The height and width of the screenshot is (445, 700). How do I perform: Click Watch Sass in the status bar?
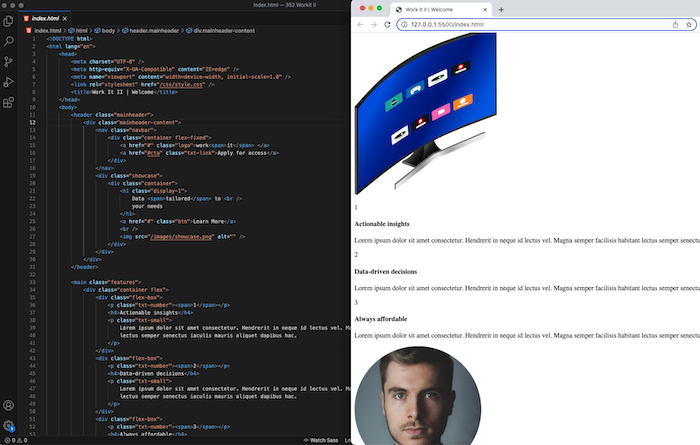click(321, 440)
